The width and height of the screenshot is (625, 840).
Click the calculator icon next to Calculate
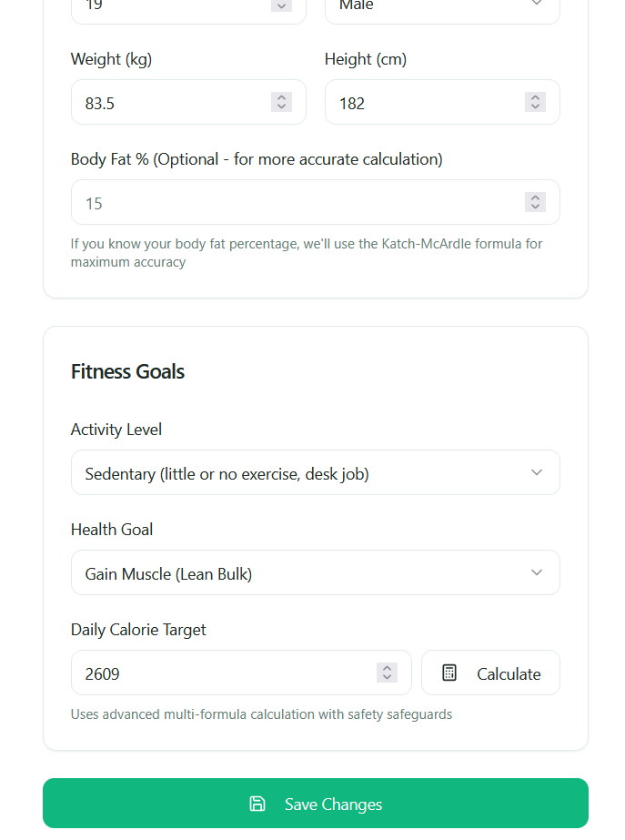(449, 673)
